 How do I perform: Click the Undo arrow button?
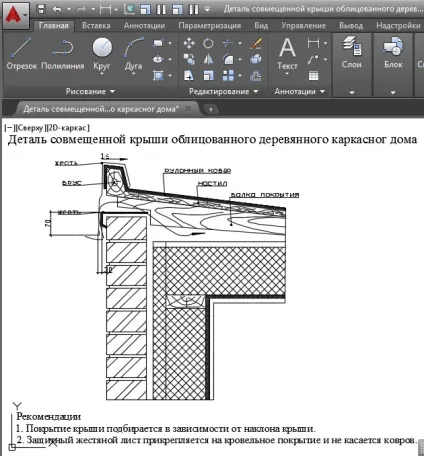[x=57, y=9]
